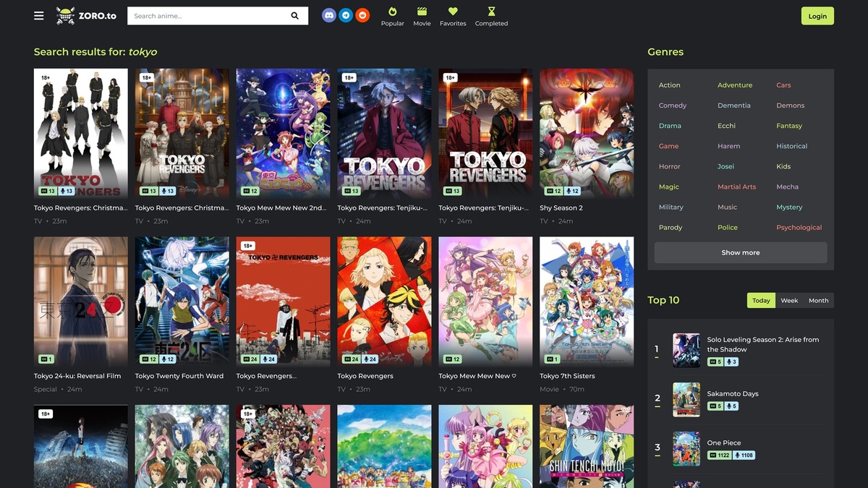Click the search magnifier icon
Image resolution: width=868 pixels, height=488 pixels.
click(295, 16)
